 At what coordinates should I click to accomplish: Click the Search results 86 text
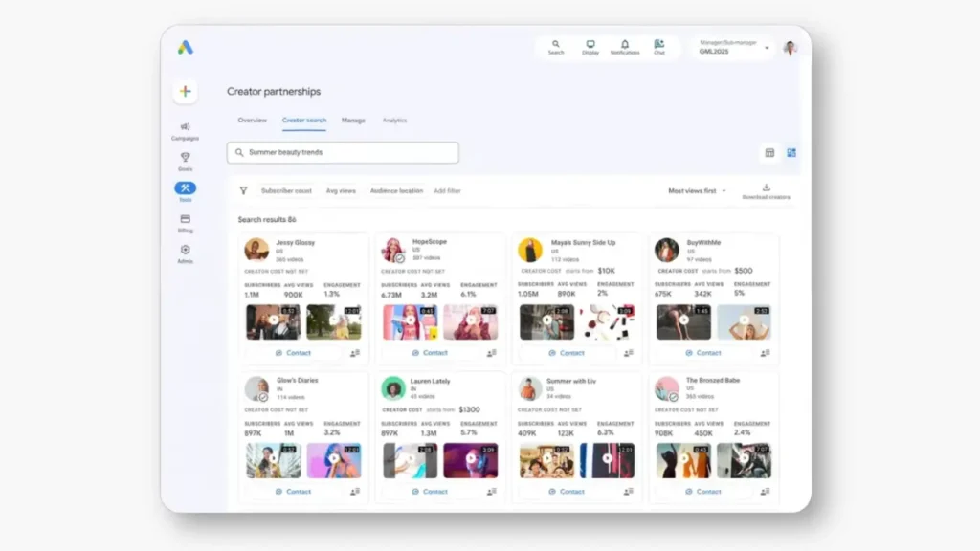coord(267,220)
